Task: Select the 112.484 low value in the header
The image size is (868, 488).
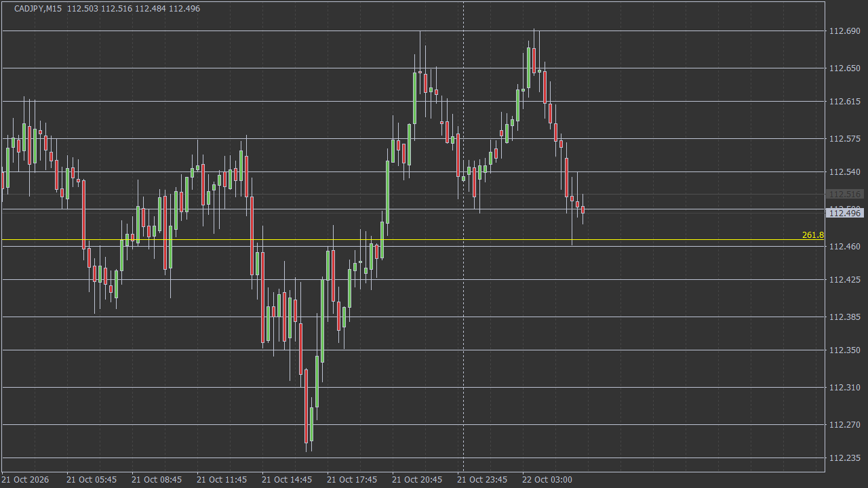Action: (150, 9)
